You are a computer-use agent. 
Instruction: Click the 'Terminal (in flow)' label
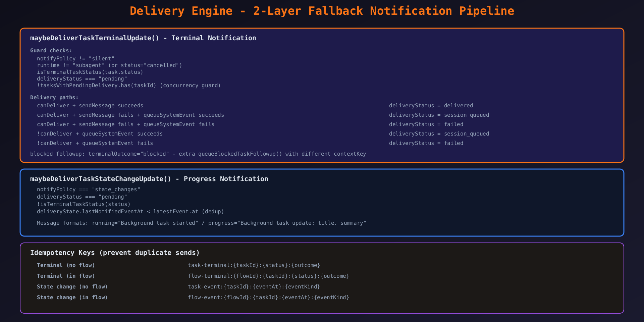[66, 276]
